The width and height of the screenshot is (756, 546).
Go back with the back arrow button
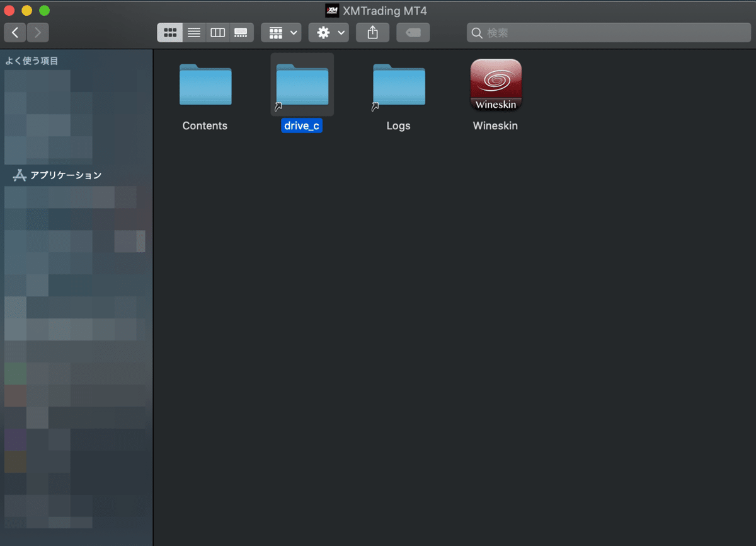point(15,32)
